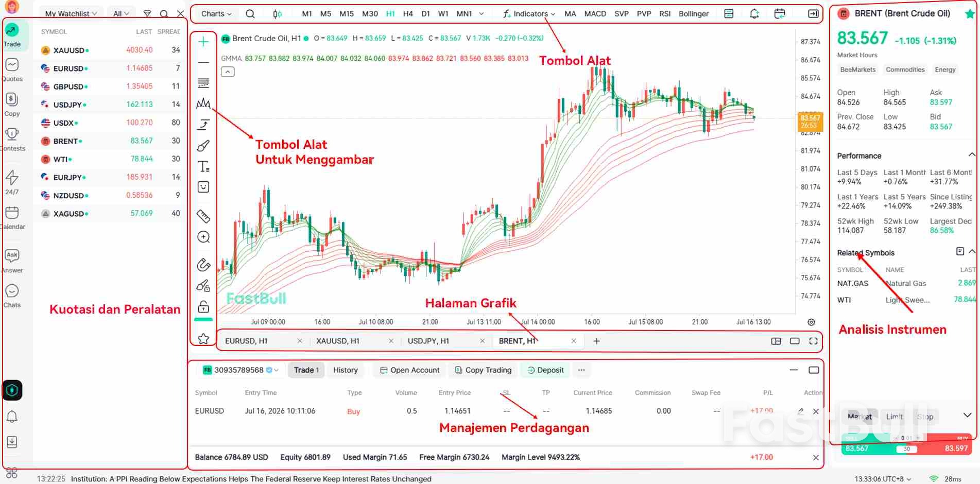This screenshot has width=980, height=484.
Task: Open the Indicators dropdown
Action: point(529,14)
